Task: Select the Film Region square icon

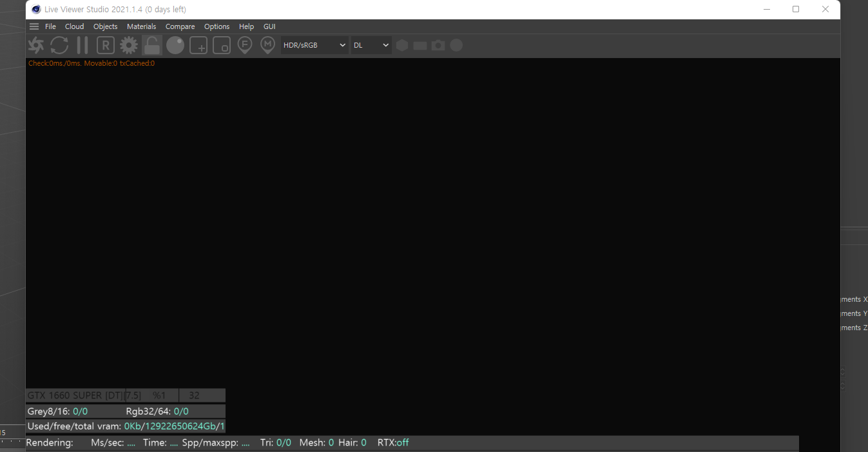Action: click(222, 45)
